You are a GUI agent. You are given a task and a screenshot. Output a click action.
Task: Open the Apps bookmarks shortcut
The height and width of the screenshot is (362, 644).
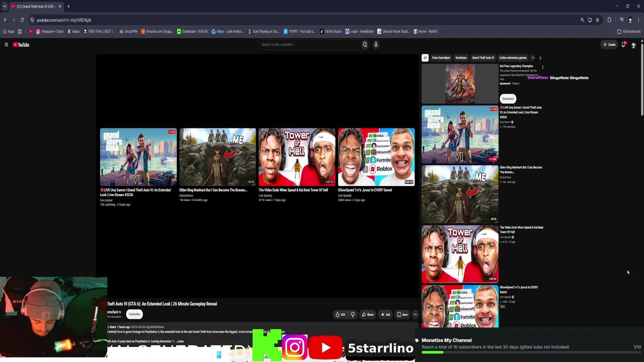[9, 32]
